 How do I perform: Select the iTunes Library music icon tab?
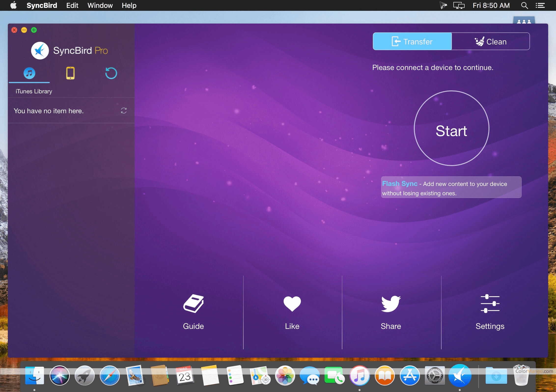click(29, 73)
